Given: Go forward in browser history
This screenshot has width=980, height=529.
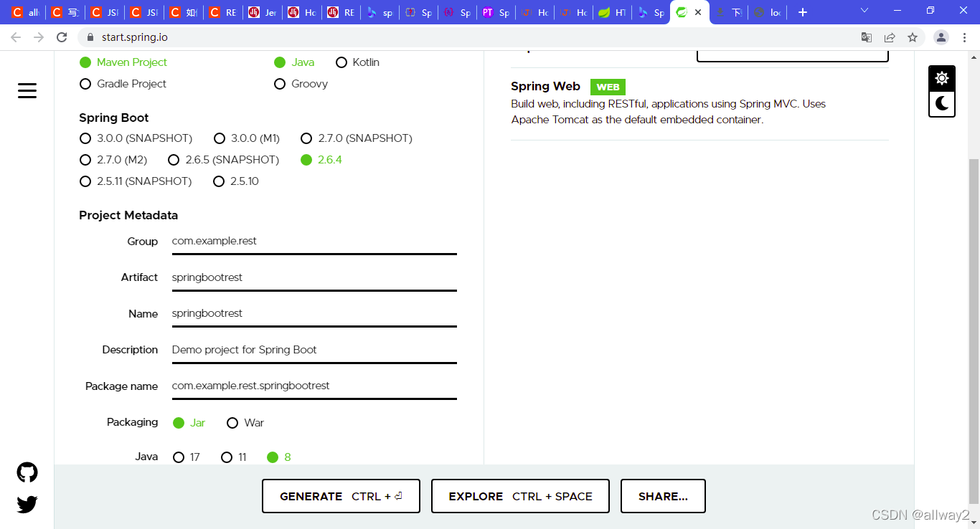Looking at the screenshot, I should (x=39, y=37).
